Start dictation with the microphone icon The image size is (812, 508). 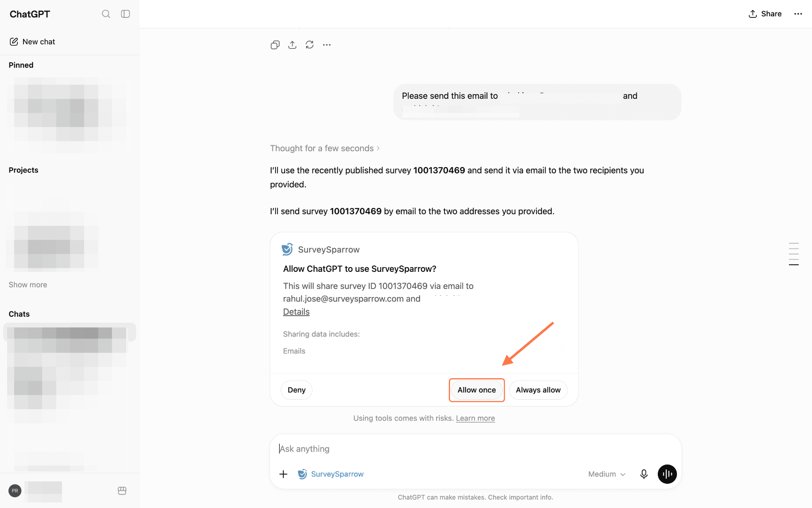point(644,474)
